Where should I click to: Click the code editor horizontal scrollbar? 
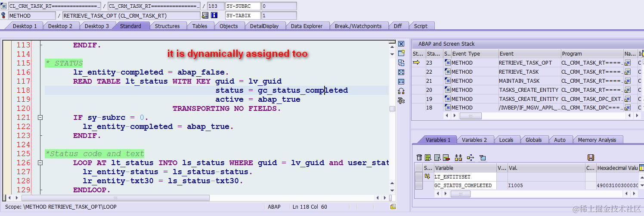pyautogui.click(x=116, y=198)
